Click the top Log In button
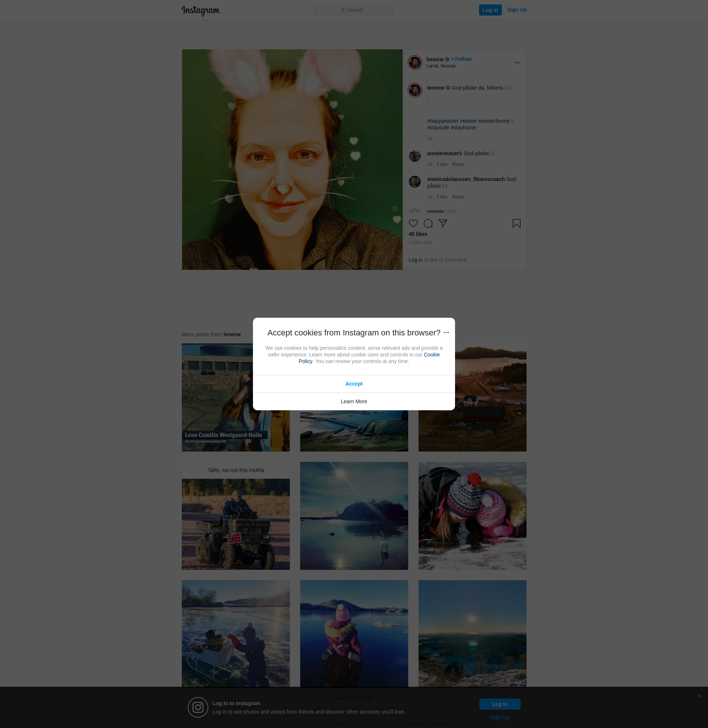The height and width of the screenshot is (728, 708). coord(490,10)
